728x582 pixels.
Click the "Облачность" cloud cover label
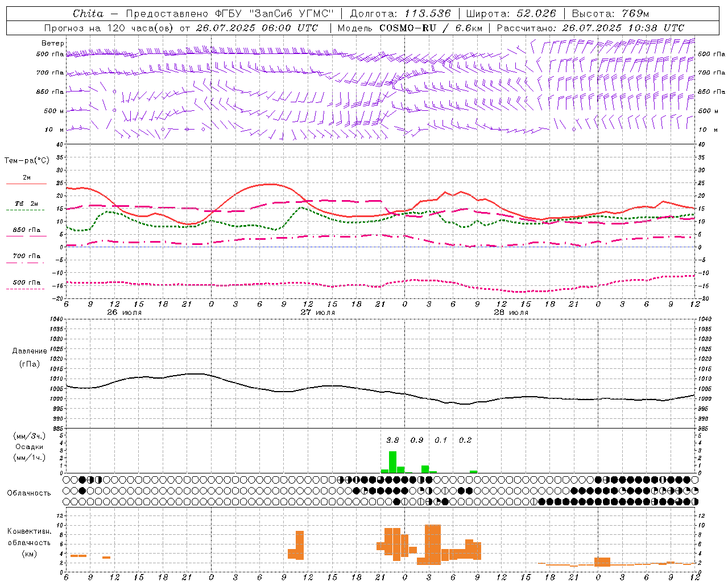[29, 493]
